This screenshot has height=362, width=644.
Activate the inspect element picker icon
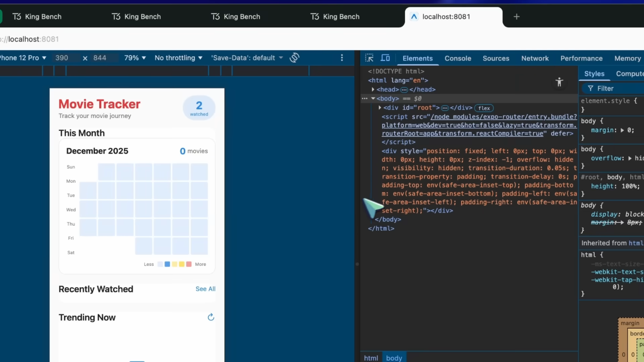point(369,58)
